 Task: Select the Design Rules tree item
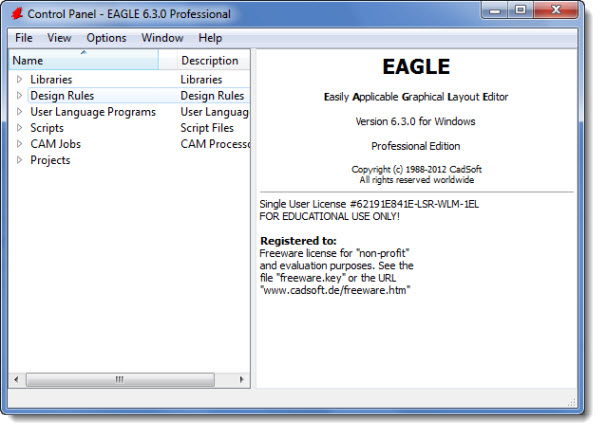coord(62,96)
